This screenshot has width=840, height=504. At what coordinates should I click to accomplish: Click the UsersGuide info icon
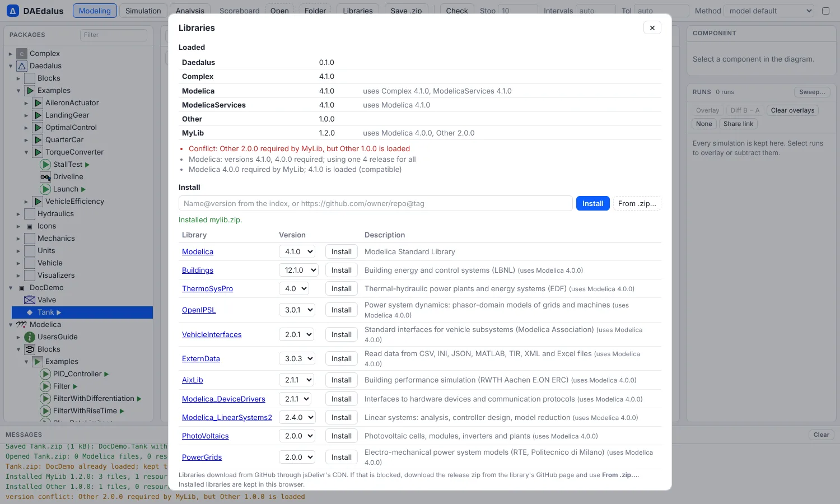tap(30, 337)
